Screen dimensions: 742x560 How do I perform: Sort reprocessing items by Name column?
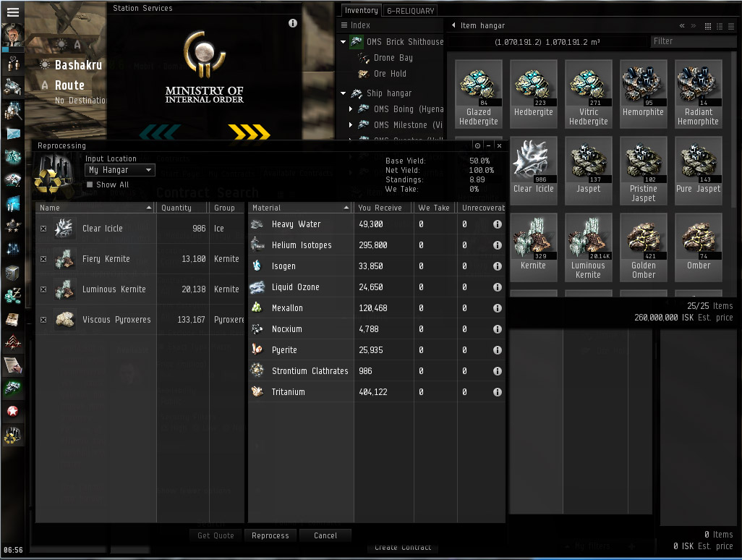click(x=95, y=208)
